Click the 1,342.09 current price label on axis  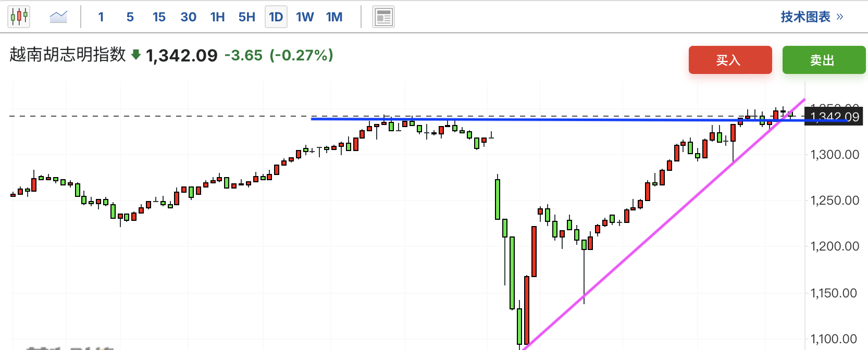coord(835,117)
